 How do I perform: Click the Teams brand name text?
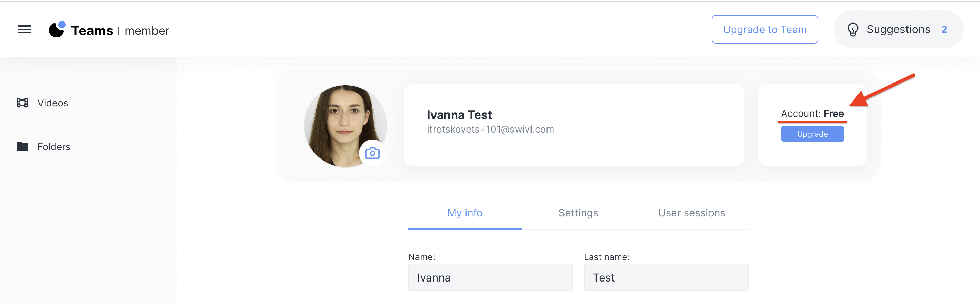point(92,30)
